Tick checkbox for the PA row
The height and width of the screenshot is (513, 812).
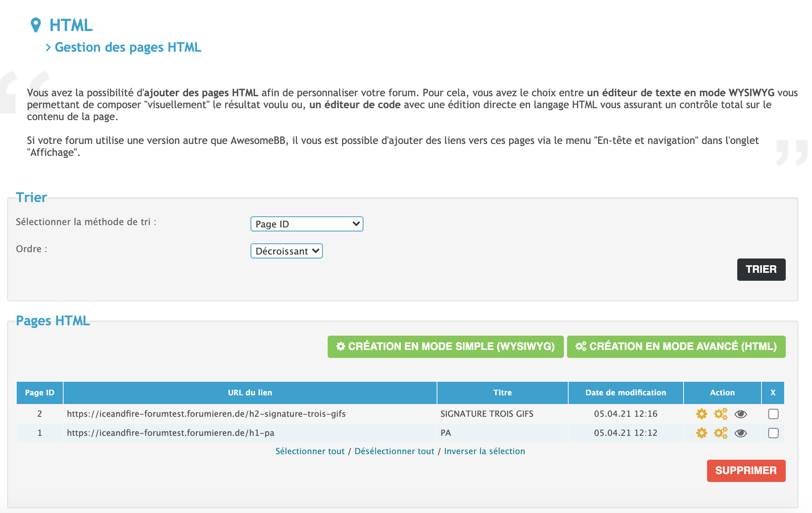(773, 433)
